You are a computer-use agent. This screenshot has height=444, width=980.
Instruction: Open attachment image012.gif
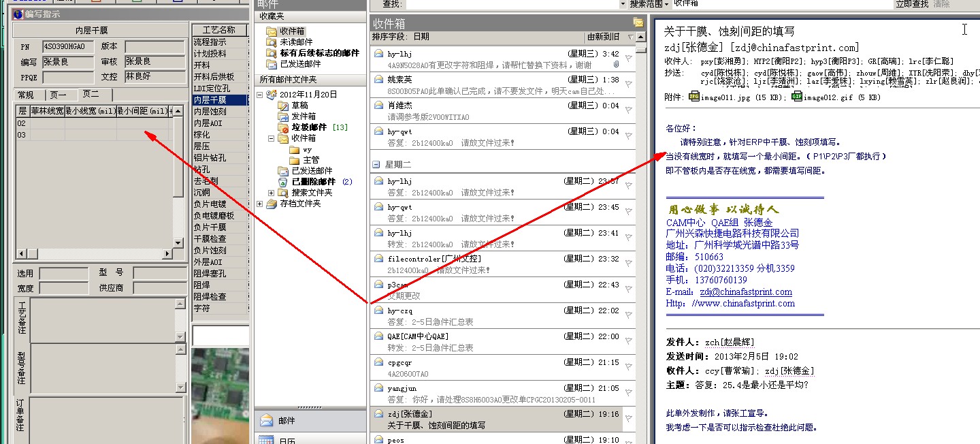point(837,97)
